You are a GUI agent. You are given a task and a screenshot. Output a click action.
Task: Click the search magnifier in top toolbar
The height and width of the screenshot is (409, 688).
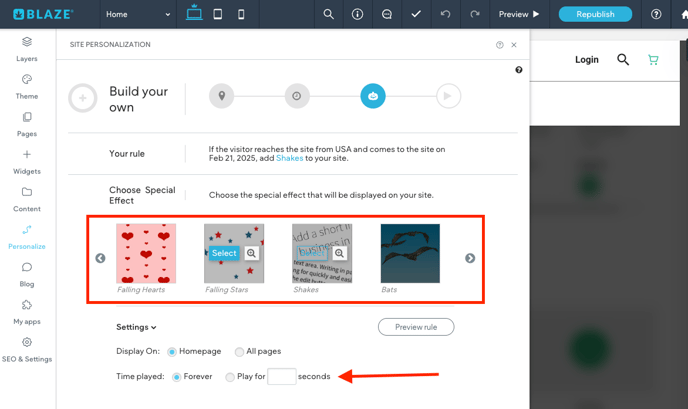click(328, 14)
